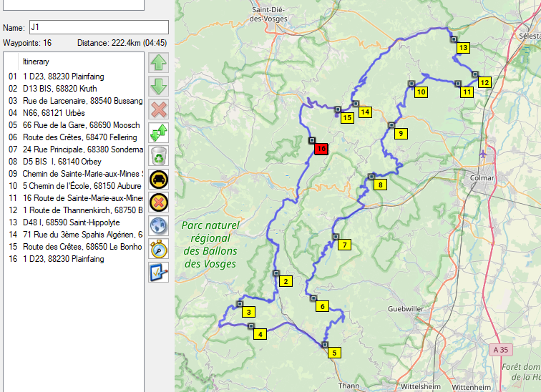Click map marker 5 near Thann
This screenshot has width=541, height=392.
pos(333,352)
